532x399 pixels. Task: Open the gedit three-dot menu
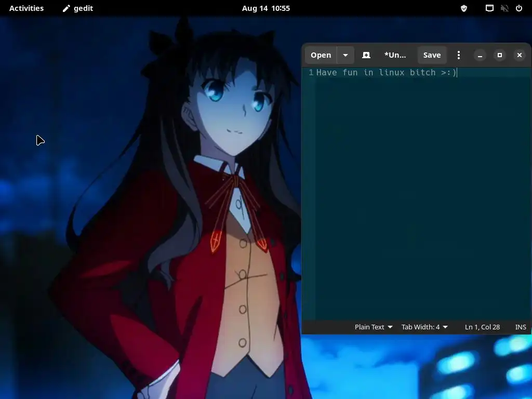pos(459,55)
